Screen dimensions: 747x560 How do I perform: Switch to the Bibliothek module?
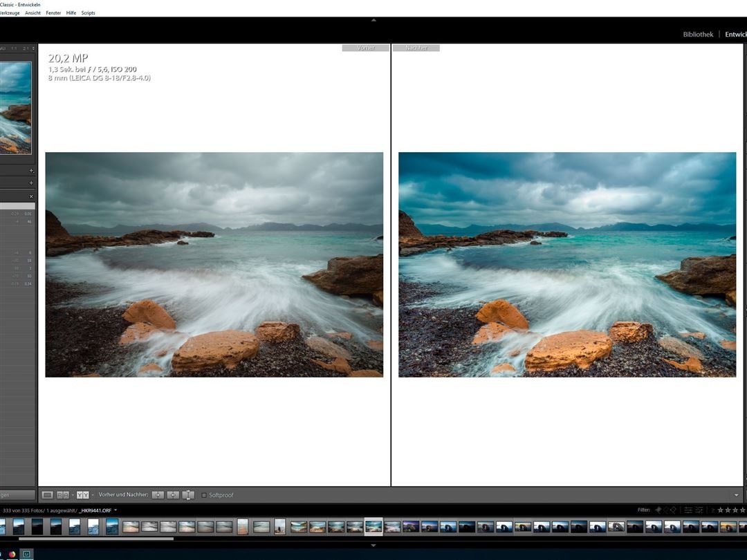pos(697,35)
